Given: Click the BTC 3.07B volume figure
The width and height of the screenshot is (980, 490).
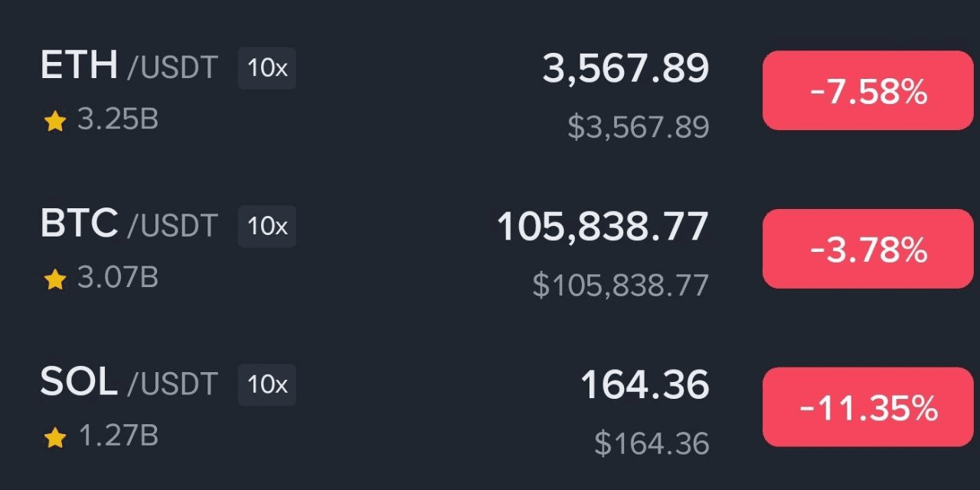Looking at the screenshot, I should click(118, 278).
